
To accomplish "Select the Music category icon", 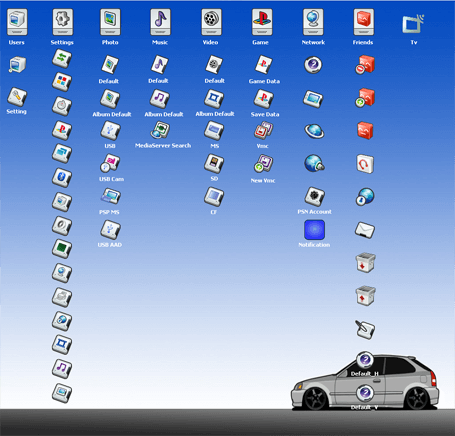I will click(160, 22).
